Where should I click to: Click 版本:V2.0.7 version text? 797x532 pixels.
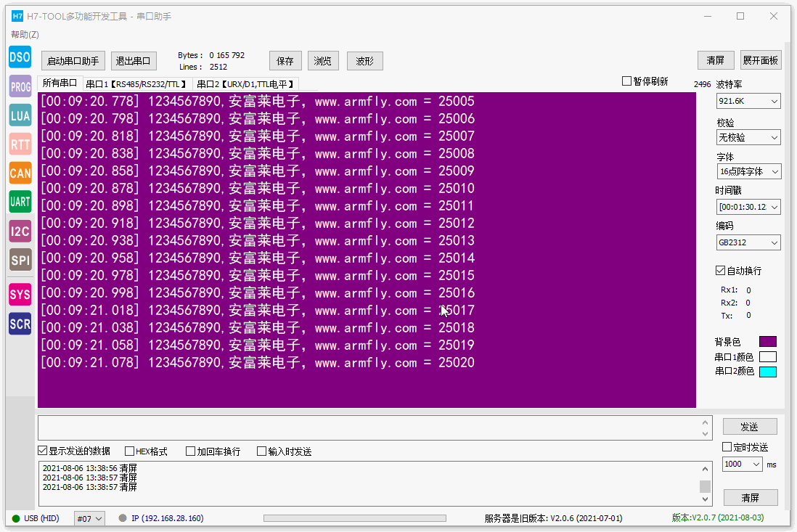click(718, 517)
